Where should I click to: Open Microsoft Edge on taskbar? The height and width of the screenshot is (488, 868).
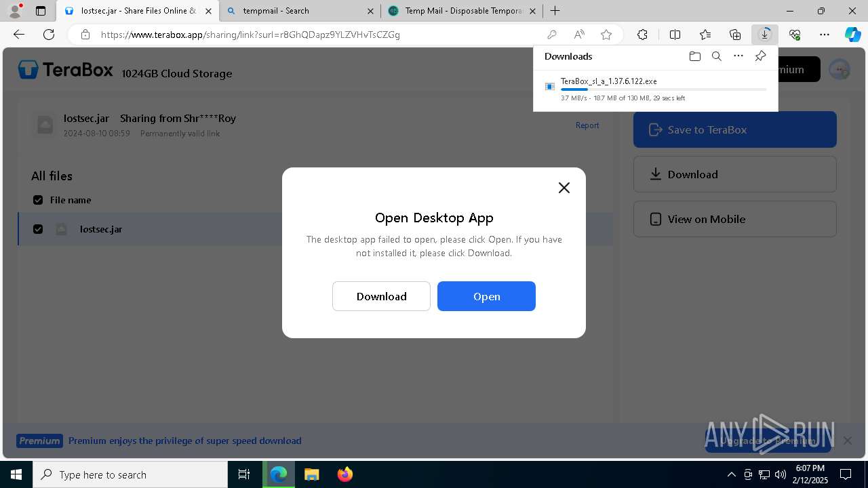[279, 474]
